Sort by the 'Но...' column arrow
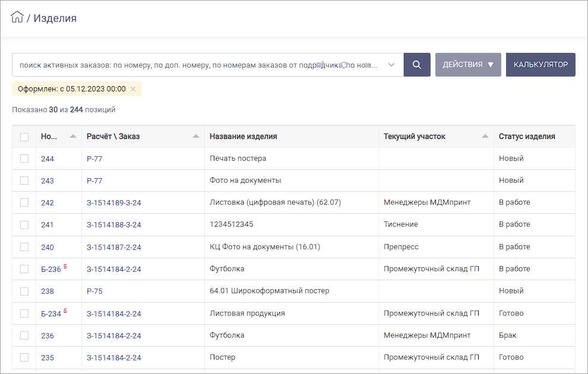This screenshot has width=588, height=374. [x=73, y=137]
